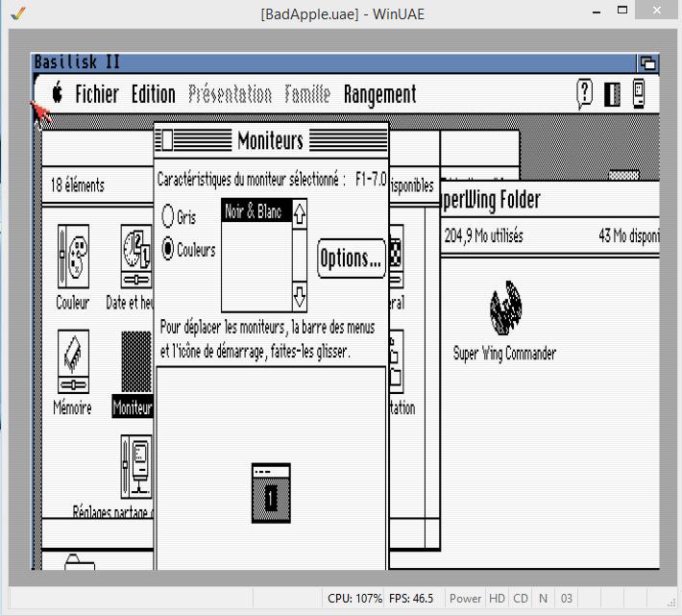682x616 pixels.
Task: Select Noir & Blanc in the list
Action: coord(256,211)
